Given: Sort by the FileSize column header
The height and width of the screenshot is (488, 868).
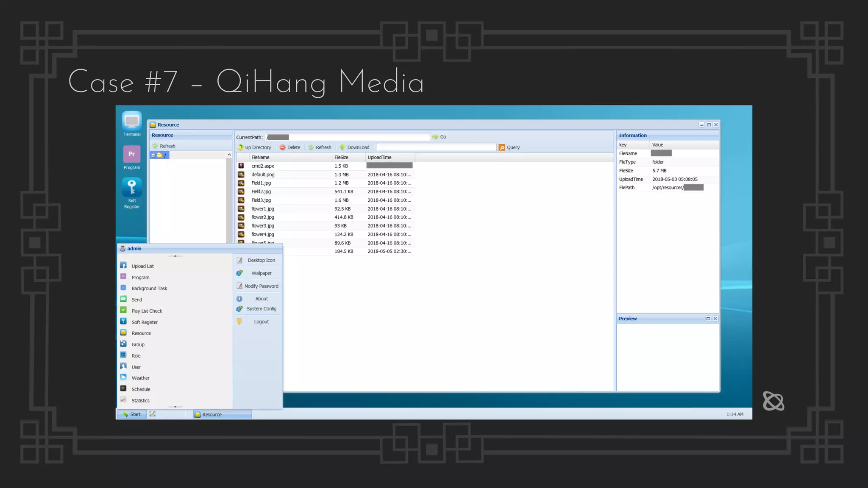Looking at the screenshot, I should click(x=349, y=157).
